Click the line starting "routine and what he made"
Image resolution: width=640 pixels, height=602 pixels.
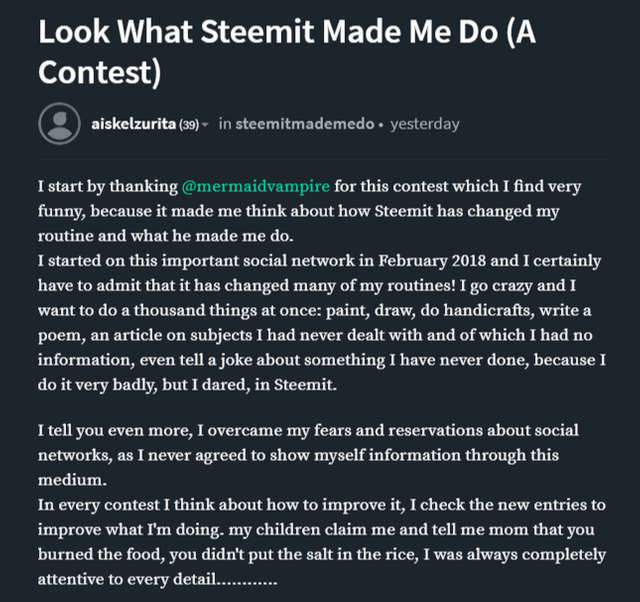(x=166, y=236)
